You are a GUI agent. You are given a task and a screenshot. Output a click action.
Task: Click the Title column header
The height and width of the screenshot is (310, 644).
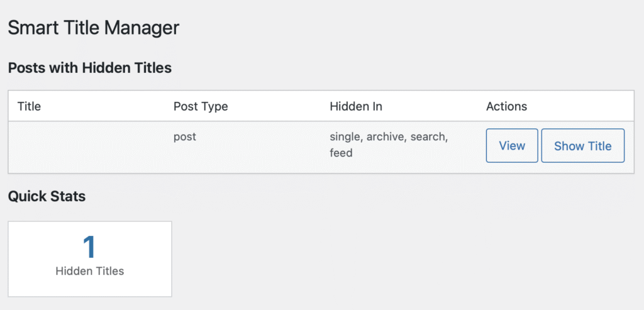click(x=29, y=106)
